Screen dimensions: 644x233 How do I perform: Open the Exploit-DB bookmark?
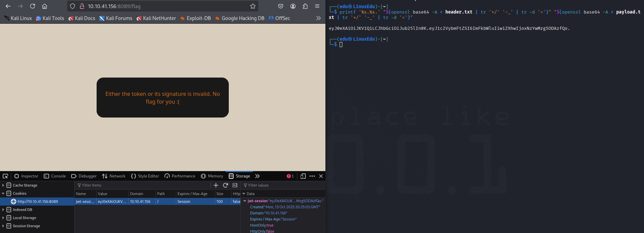point(196,18)
